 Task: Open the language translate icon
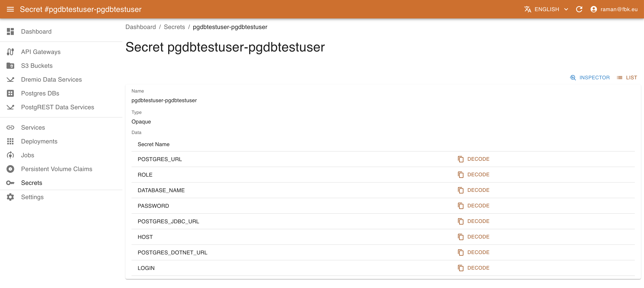(x=528, y=9)
